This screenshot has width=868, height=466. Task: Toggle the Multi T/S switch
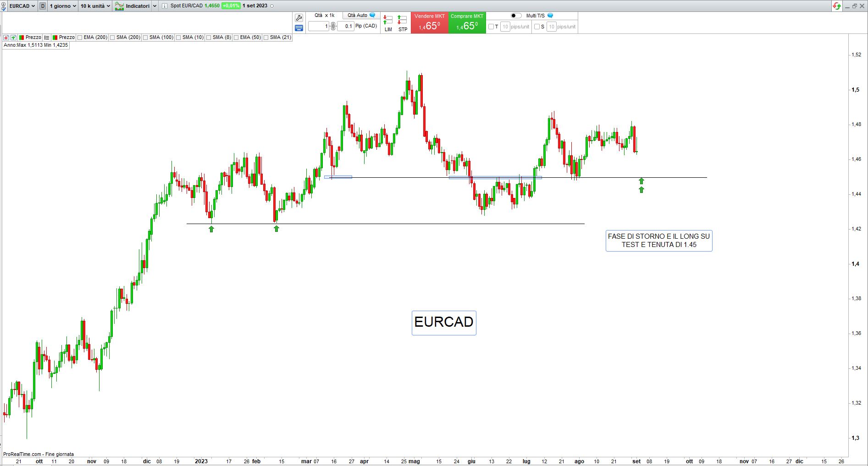516,16
